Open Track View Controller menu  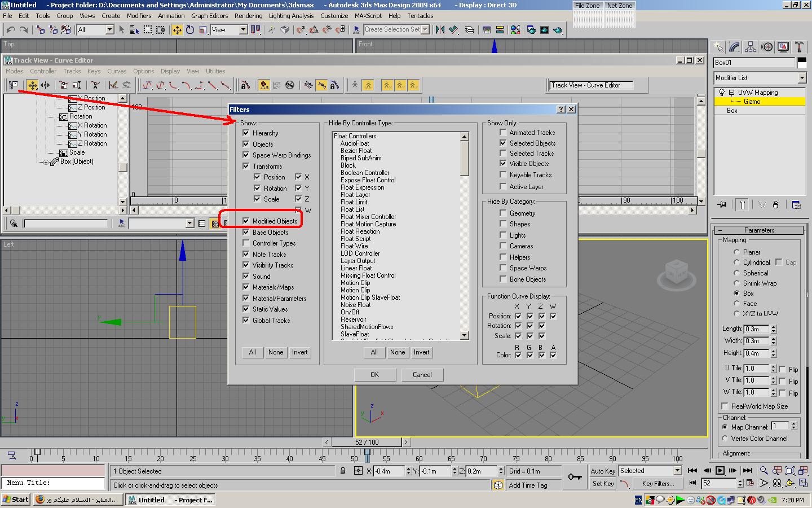point(43,71)
